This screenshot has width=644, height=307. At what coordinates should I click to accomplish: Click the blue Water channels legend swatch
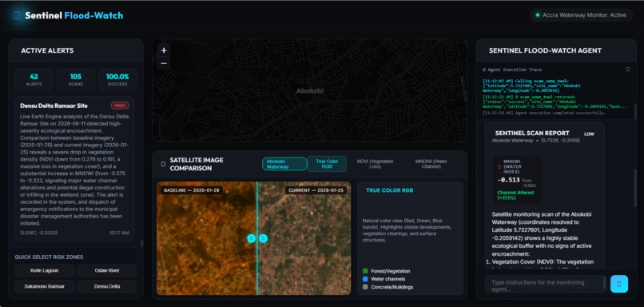click(364, 279)
